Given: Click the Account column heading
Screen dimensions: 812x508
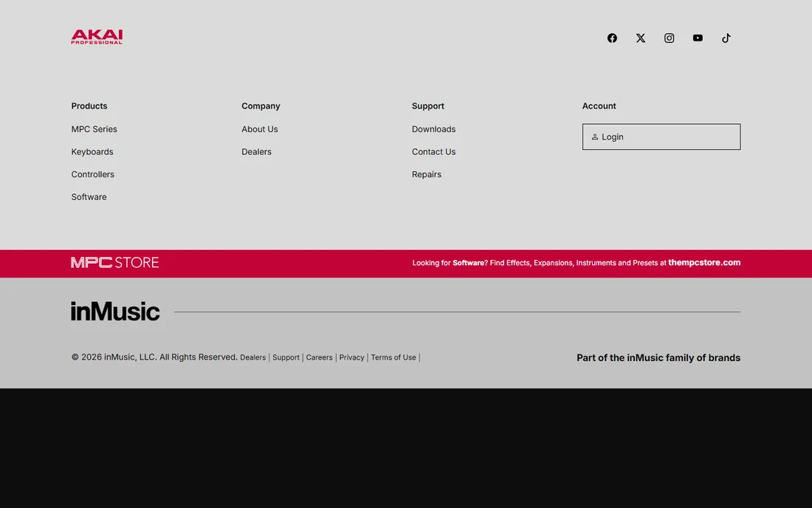Looking at the screenshot, I should point(599,106).
